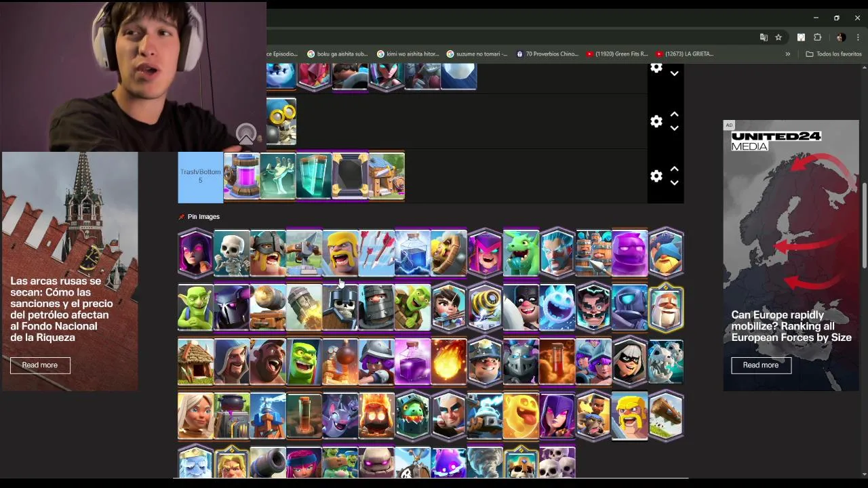Screen dimensions: 868x488
Task: Pick the Mother Witch card
Action: tap(485, 253)
